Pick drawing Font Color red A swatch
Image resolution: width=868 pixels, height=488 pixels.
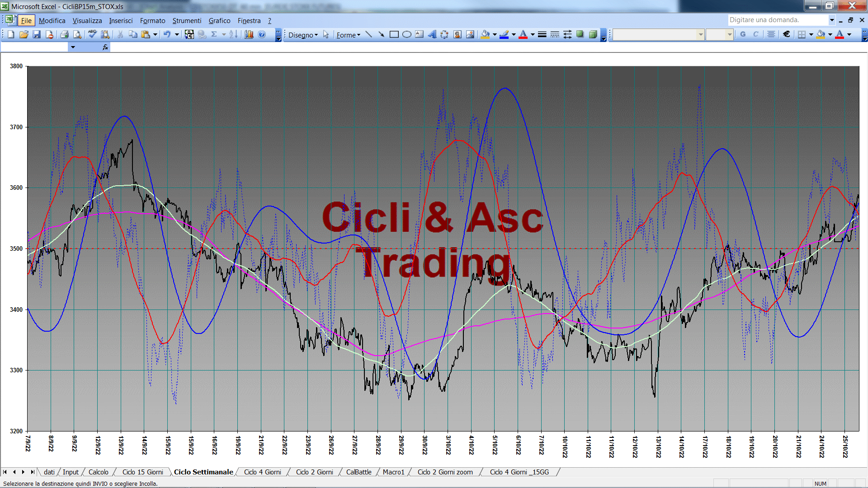(523, 34)
